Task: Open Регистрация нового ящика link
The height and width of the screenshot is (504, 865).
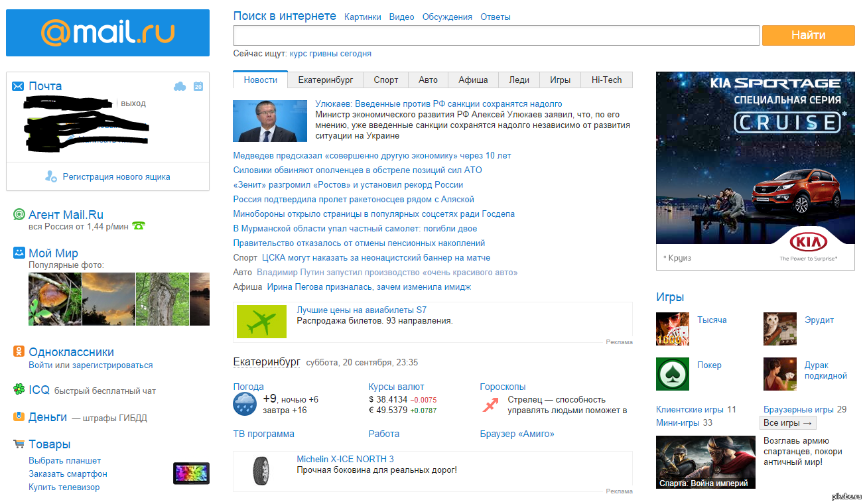Action: [x=116, y=177]
